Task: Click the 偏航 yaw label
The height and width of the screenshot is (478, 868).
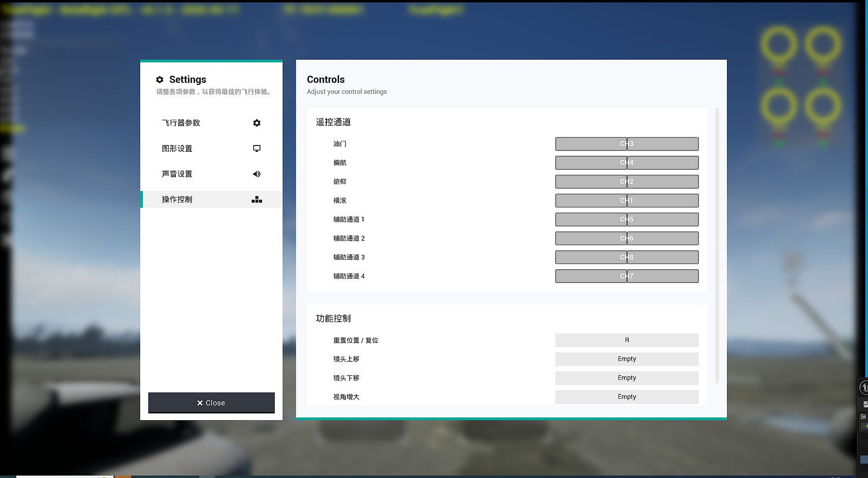Action: [340, 163]
